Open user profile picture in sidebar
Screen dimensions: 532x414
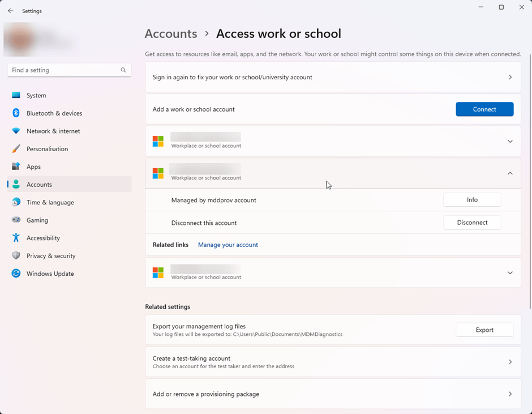tap(20, 40)
